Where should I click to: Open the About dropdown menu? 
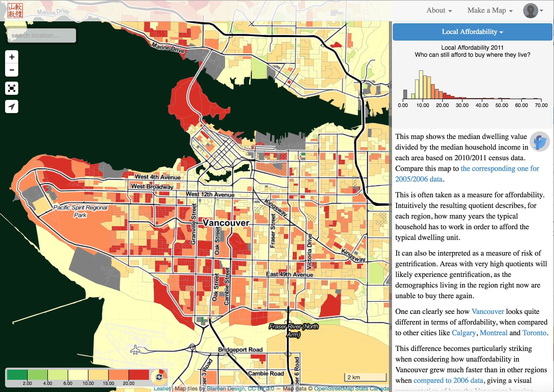tap(439, 10)
